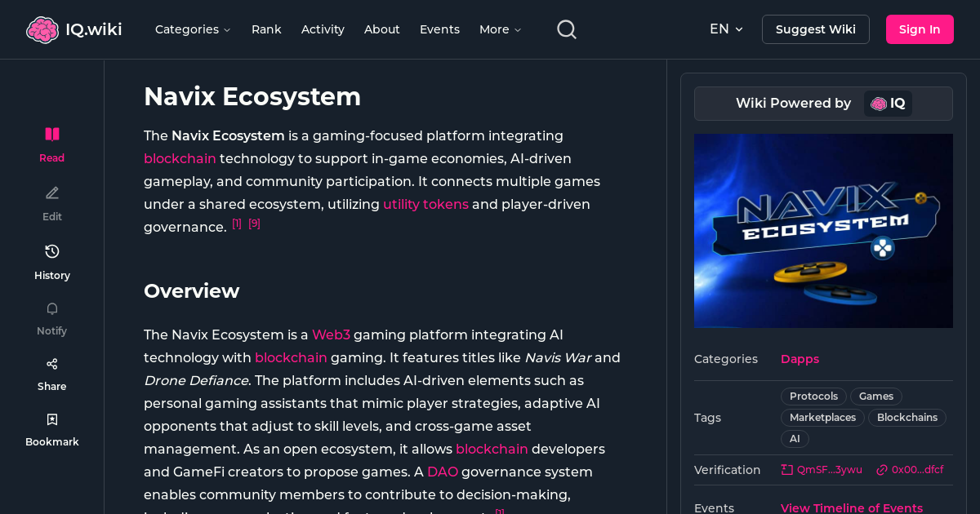980x514 pixels.
Task: Click the IQ.wiki brain logo
Action: (42, 29)
